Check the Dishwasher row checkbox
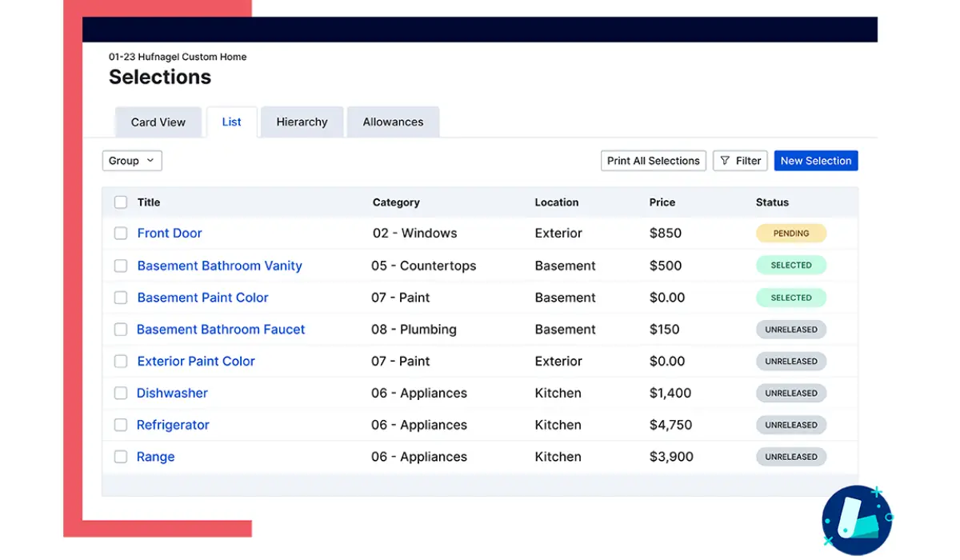Screen dimensions: 960x560 [121, 394]
